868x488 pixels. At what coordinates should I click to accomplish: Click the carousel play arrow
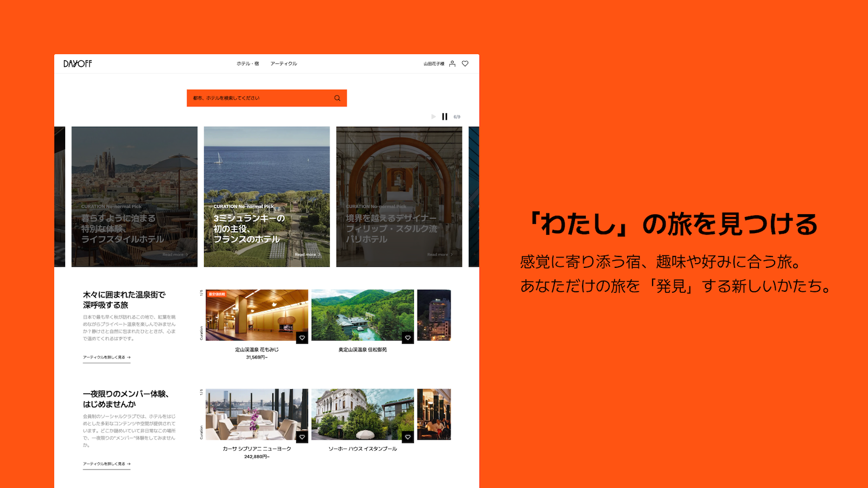coord(433,117)
